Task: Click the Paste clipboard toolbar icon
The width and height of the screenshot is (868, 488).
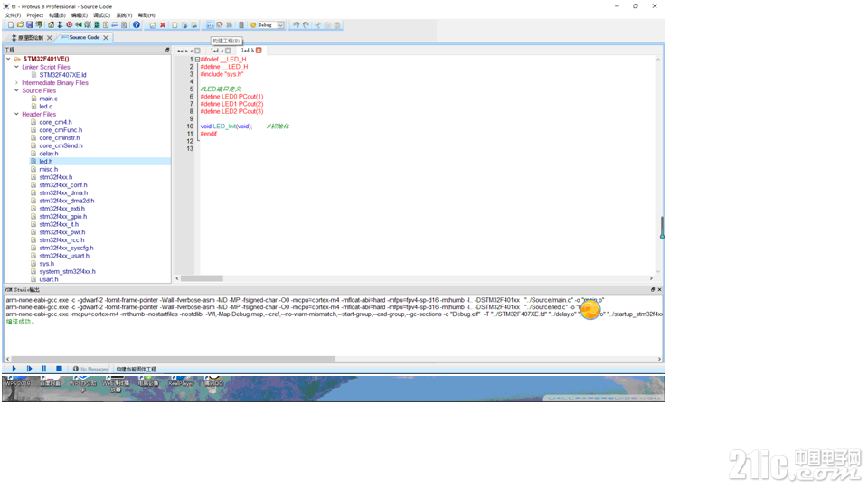Action: (337, 25)
